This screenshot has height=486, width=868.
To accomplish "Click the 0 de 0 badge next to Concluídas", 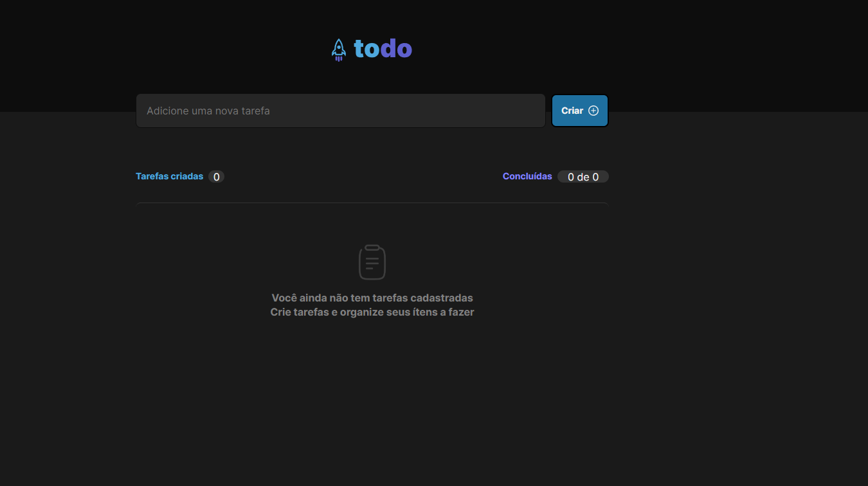I will click(x=583, y=176).
